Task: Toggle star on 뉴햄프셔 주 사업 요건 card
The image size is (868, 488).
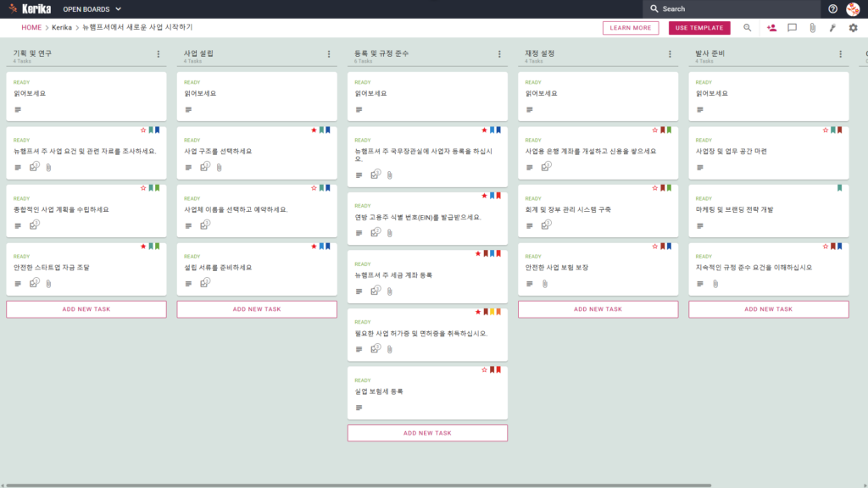Action: [143, 130]
